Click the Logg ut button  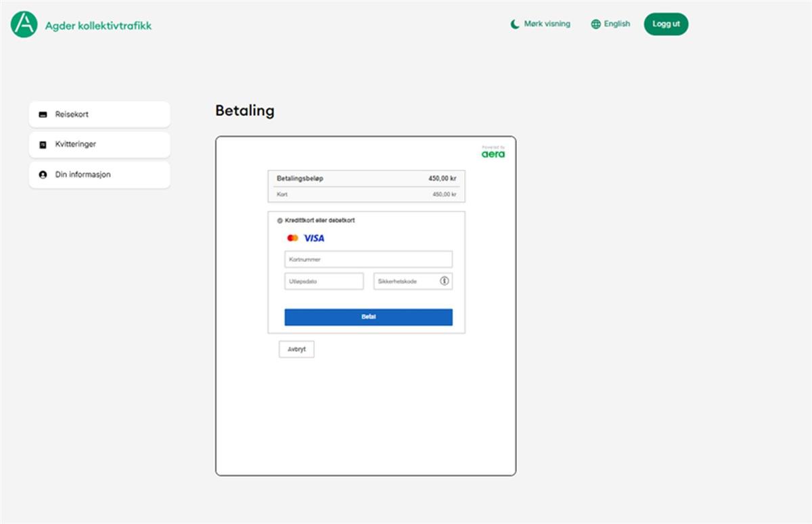pos(666,24)
